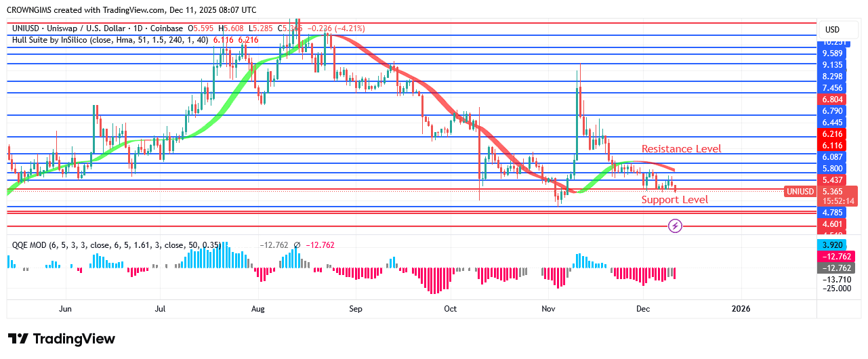Viewport: 868px width, 359px height.
Task: Click the 9.135 price label
Action: click(x=832, y=65)
